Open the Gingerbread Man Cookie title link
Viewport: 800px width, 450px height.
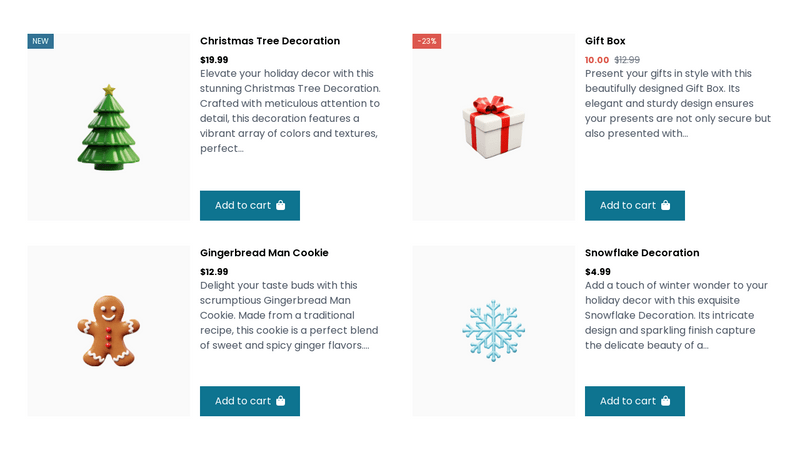pos(264,253)
